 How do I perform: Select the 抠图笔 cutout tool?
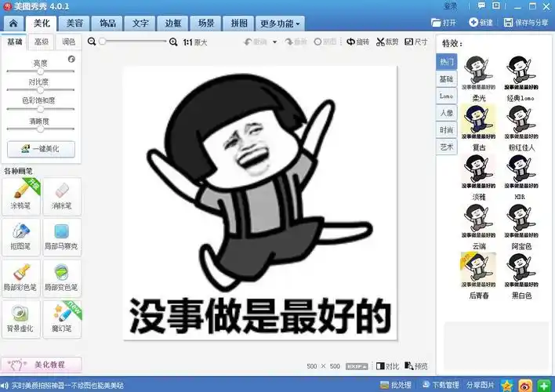pos(21,237)
